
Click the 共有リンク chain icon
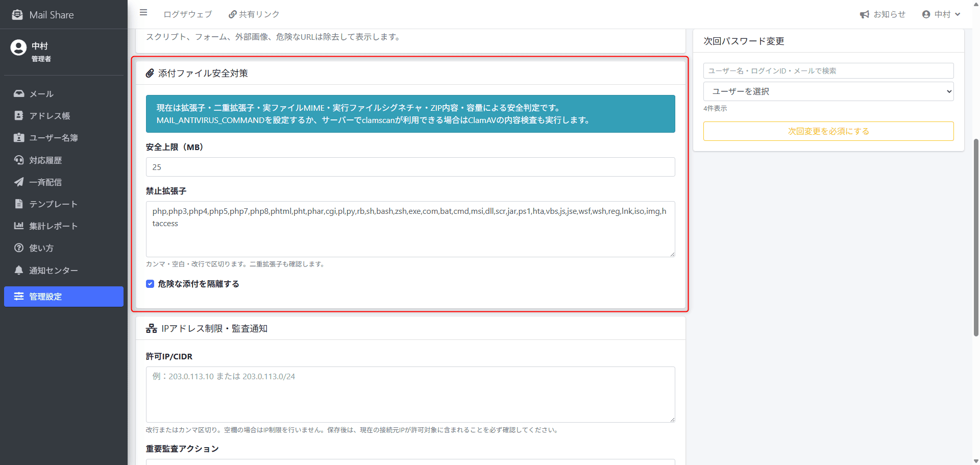(233, 14)
